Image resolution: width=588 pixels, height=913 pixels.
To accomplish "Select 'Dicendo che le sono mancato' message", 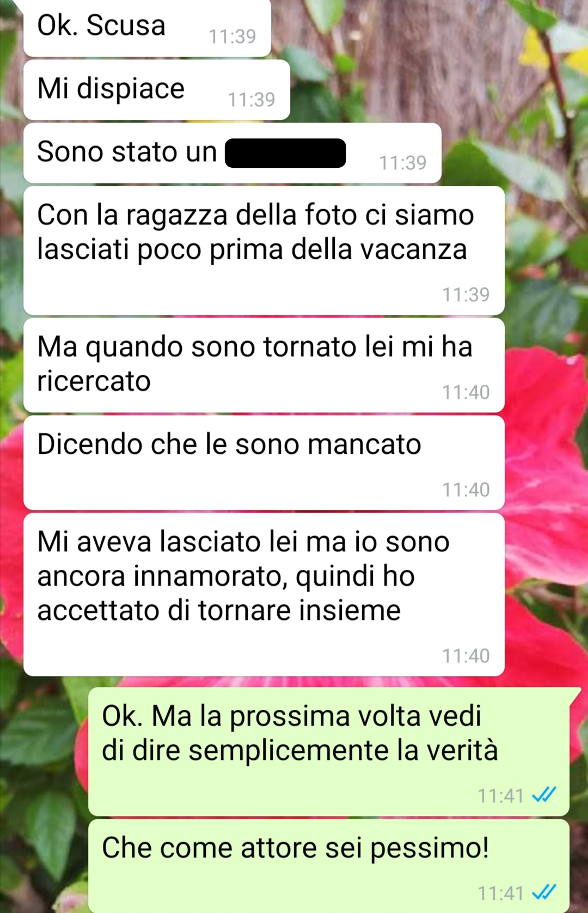I will coord(264,463).
